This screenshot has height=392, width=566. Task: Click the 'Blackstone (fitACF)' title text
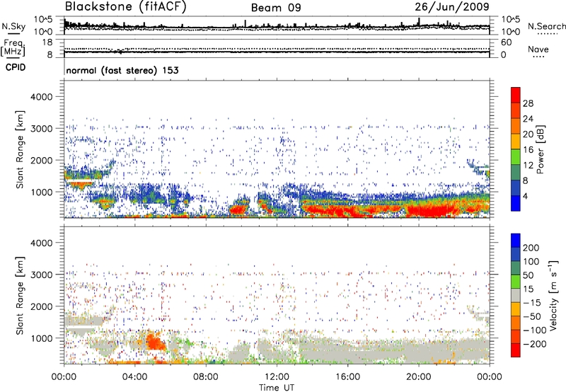125,7
